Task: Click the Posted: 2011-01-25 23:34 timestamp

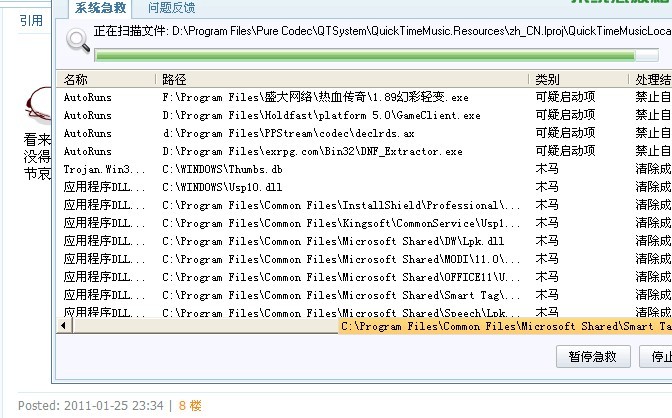Action: tap(91, 405)
